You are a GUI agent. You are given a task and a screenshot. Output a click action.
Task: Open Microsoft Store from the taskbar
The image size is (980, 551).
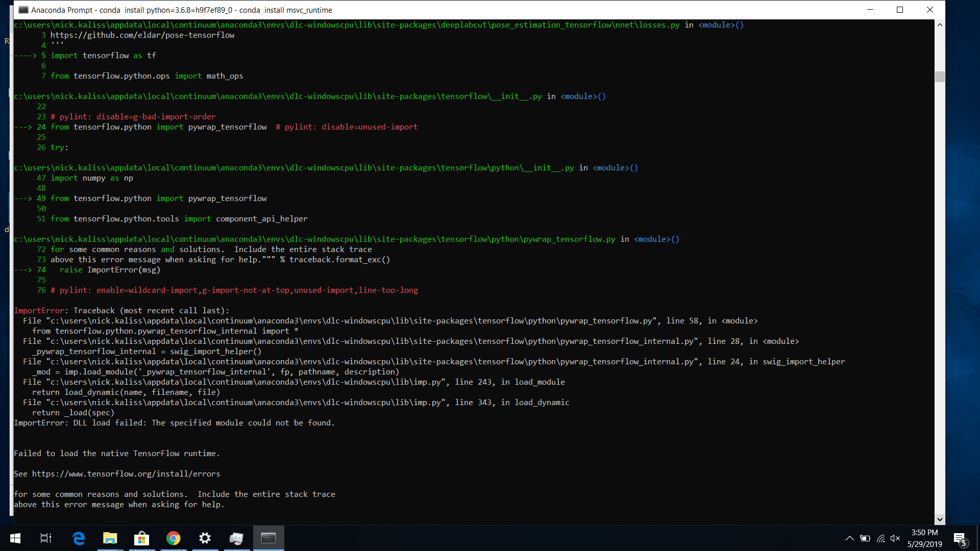point(142,538)
